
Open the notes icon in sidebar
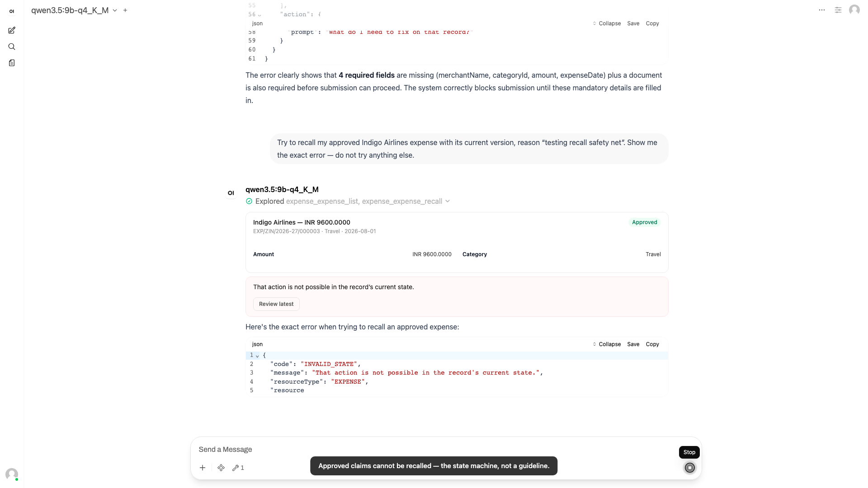coord(12,63)
